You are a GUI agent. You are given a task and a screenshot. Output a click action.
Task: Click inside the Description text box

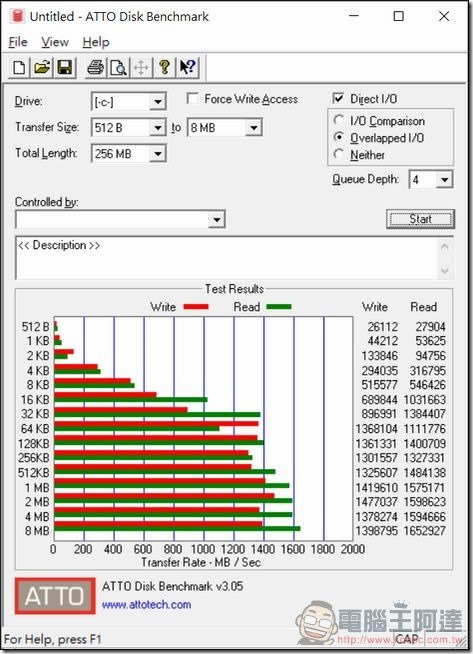(x=228, y=258)
